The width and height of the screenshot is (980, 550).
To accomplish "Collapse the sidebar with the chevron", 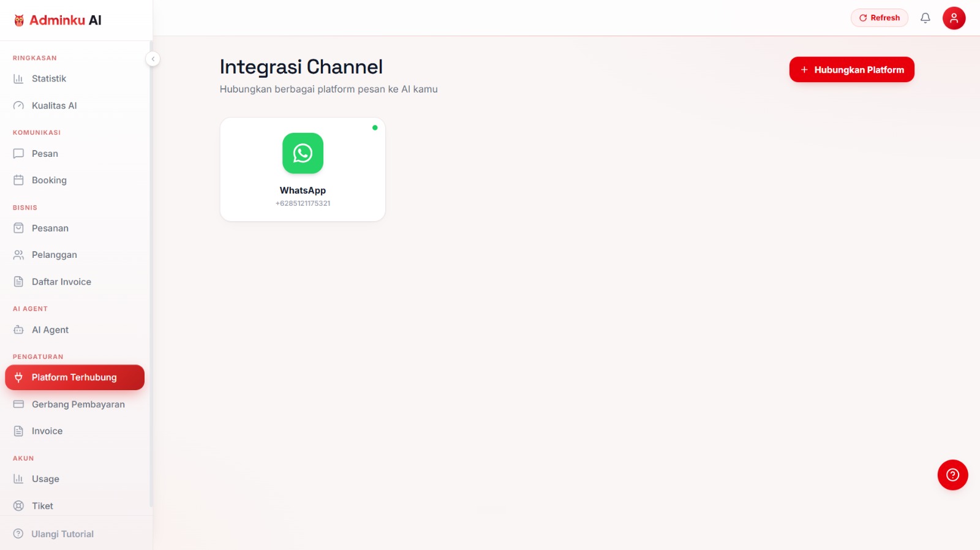I will tap(153, 59).
